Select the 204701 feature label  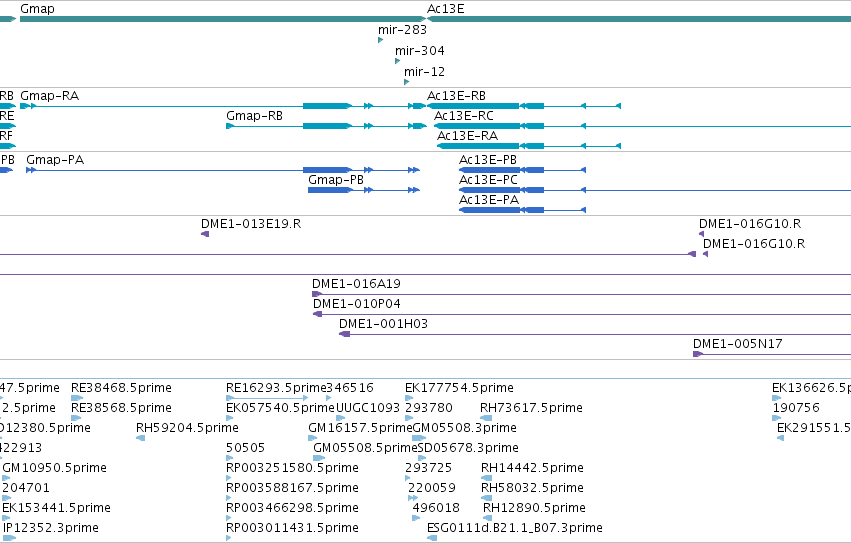click(26, 488)
